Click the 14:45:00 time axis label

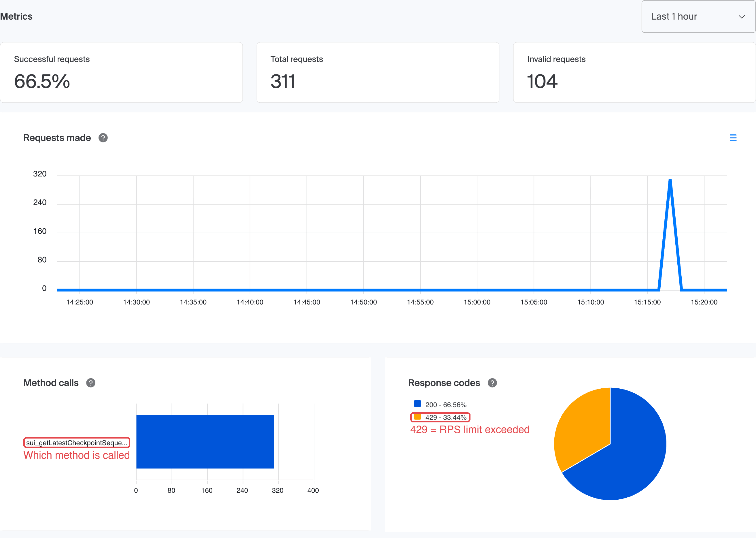click(307, 302)
